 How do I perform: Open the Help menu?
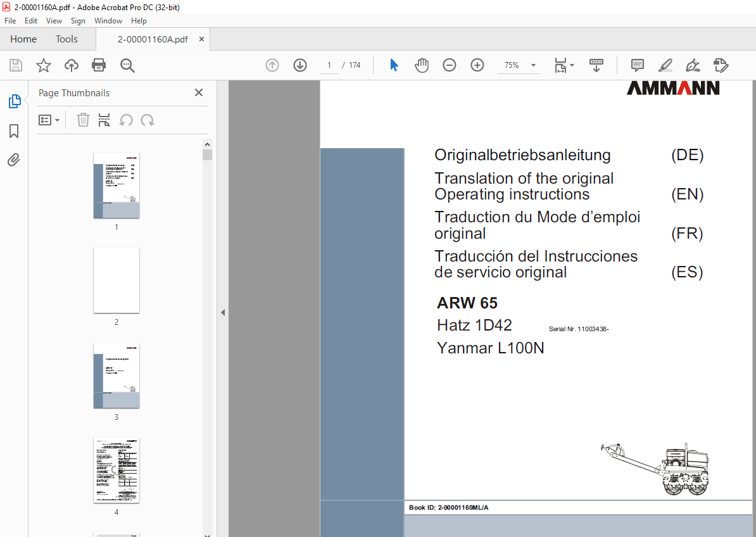point(139,21)
